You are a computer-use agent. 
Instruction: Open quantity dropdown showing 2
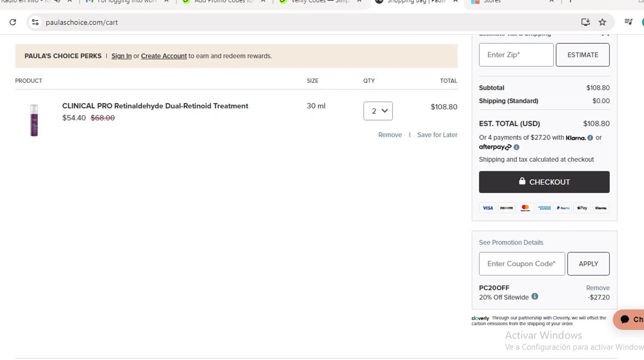click(x=378, y=111)
